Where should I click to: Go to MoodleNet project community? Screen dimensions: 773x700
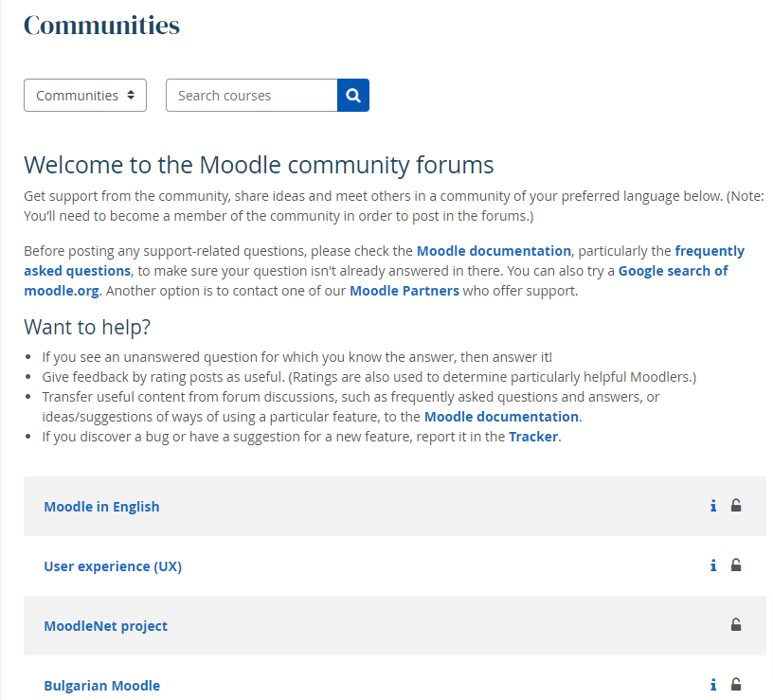[105, 626]
